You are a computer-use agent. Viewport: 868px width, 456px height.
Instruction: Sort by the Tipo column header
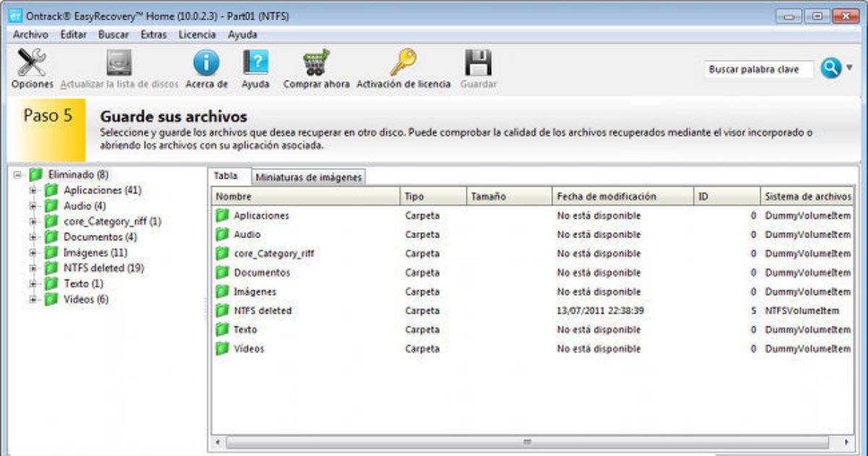[x=433, y=196]
